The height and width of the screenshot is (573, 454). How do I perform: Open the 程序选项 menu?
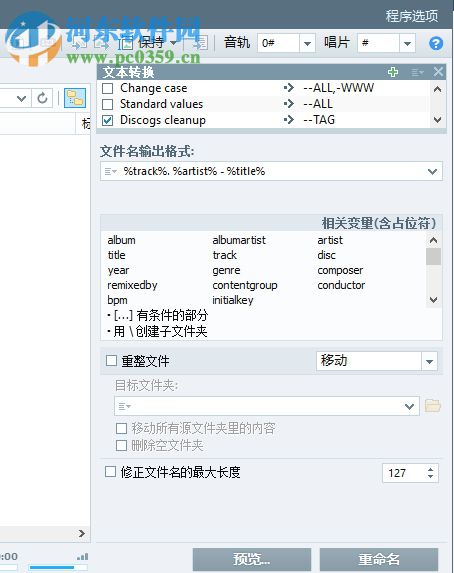point(412,16)
